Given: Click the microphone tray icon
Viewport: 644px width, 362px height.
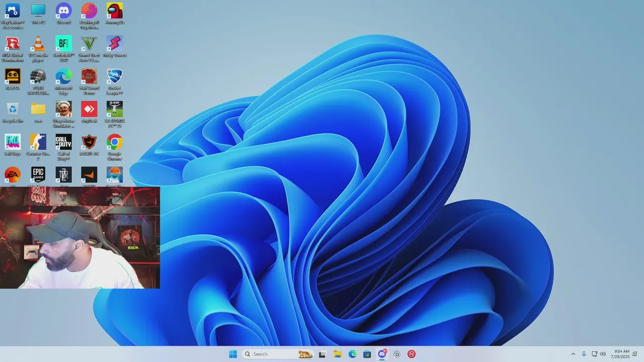Looking at the screenshot, I should coord(584,354).
